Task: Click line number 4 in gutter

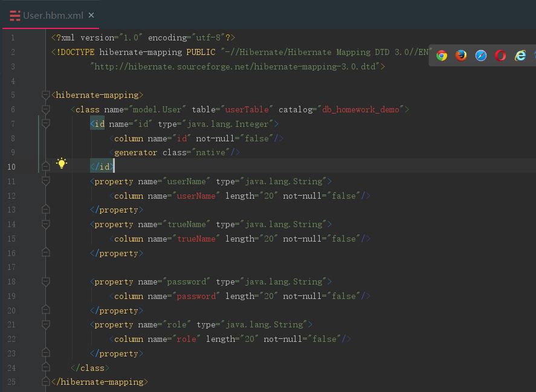Action: 13,81
